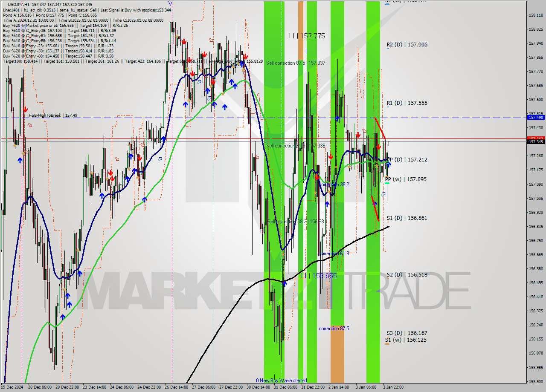The height and width of the screenshot is (392, 546).
Task: Click the 2 Jan 14:00 time axis label
Action: pos(340,387)
